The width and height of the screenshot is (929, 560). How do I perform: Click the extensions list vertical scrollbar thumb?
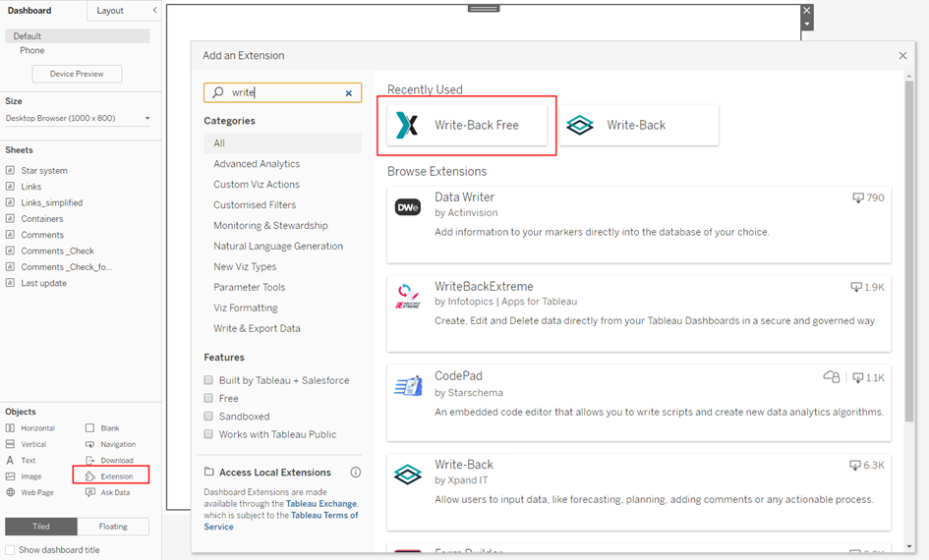[909, 251]
